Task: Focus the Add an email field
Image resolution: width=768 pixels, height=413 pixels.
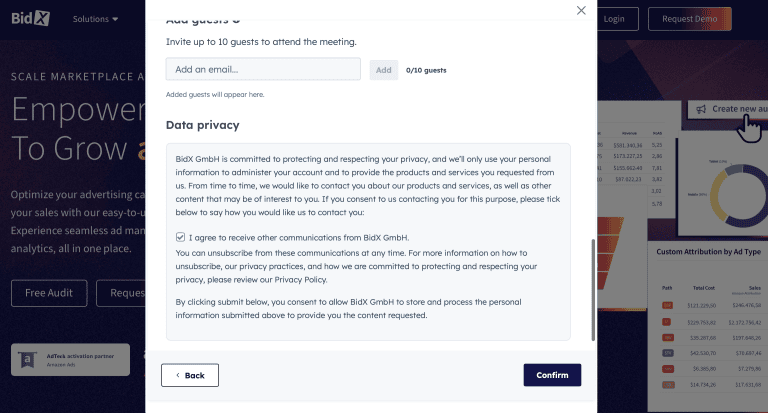Action: tap(263, 69)
